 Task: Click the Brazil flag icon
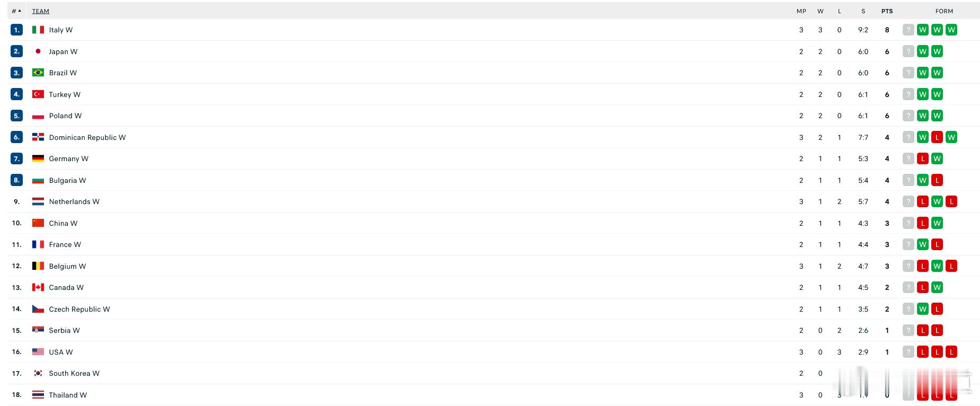[x=38, y=73]
